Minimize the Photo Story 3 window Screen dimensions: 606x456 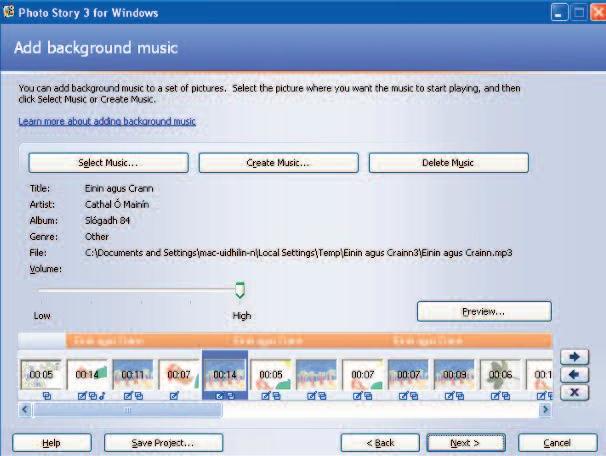pos(559,13)
